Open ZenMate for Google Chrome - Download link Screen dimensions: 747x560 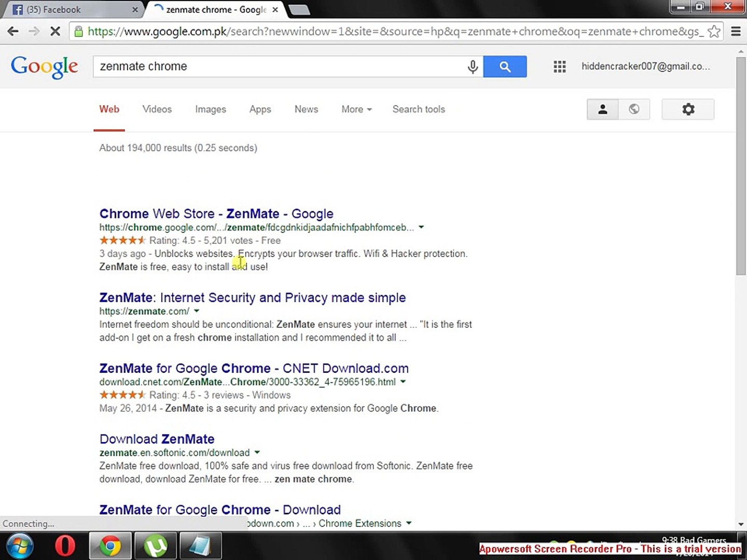click(220, 510)
